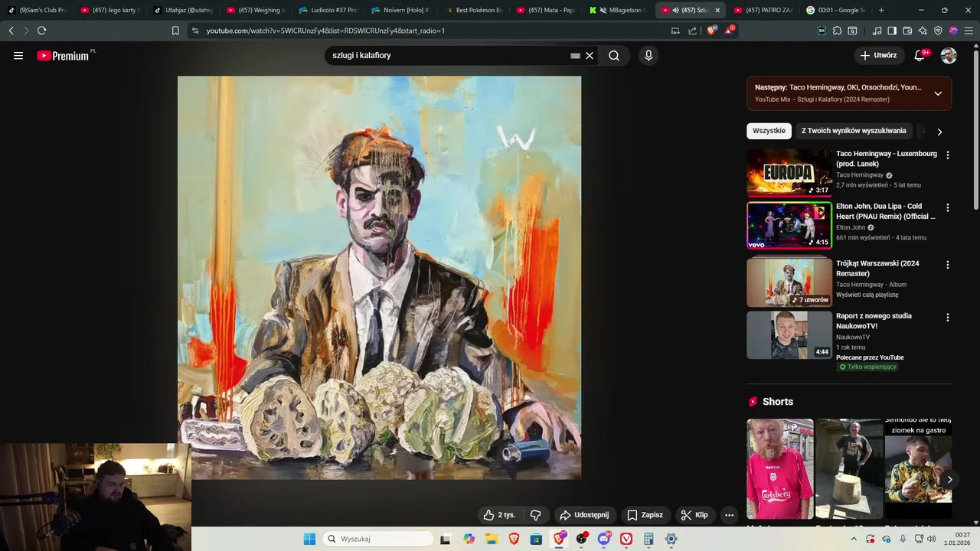Viewport: 980px width, 551px height.
Task: Open the browser share icon
Action: pyautogui.click(x=693, y=31)
